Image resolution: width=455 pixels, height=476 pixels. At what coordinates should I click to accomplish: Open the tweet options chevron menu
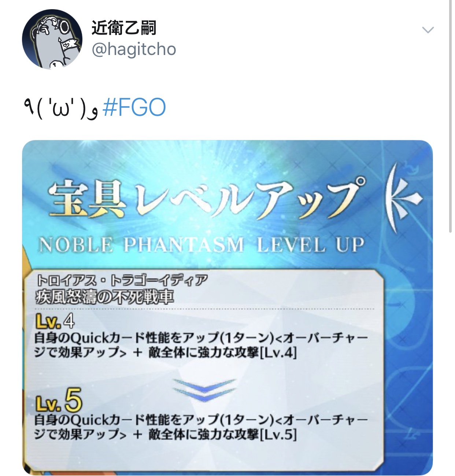pos(428,30)
